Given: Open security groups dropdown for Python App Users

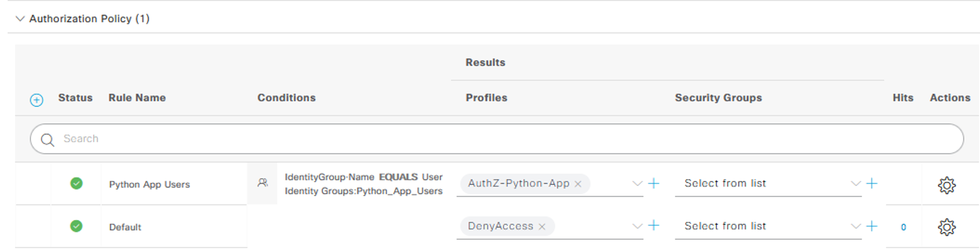Looking at the screenshot, I should click(855, 184).
